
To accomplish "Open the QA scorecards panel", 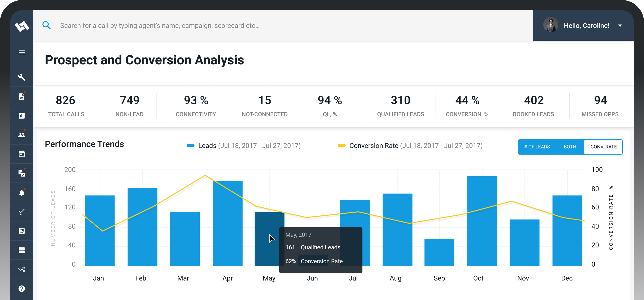I will [x=22, y=96].
